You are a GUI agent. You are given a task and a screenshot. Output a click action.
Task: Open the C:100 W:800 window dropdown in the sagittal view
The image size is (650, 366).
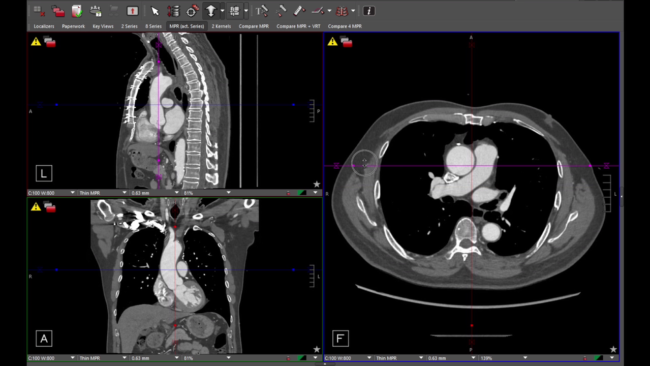[51, 193]
